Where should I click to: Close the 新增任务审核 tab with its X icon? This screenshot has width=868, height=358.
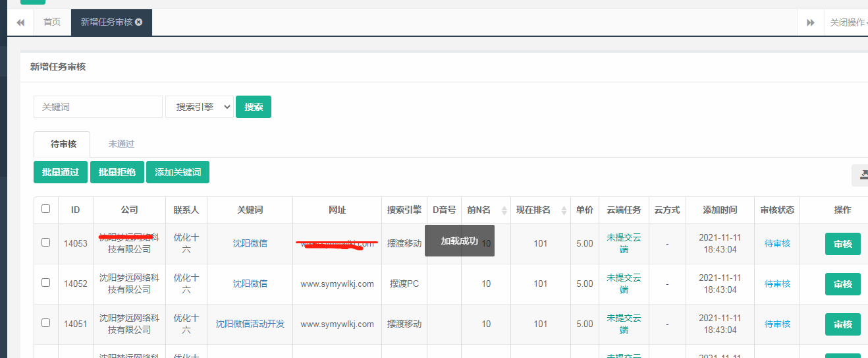coord(139,22)
